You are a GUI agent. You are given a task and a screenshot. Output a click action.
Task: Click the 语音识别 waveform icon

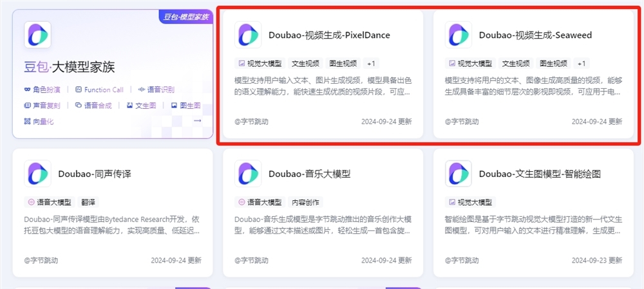[x=141, y=89]
